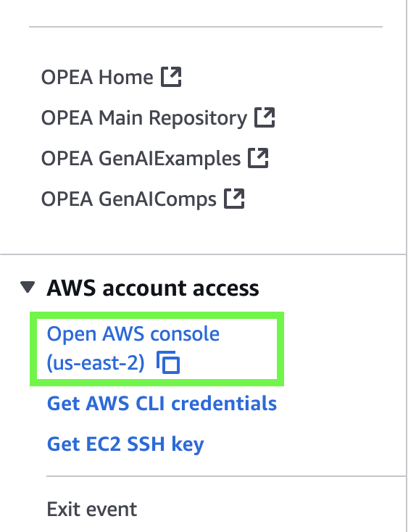Screen dimensions: 416x532
Task: Click the external-link icon beside OPEA Home
Action: pyautogui.click(x=171, y=77)
